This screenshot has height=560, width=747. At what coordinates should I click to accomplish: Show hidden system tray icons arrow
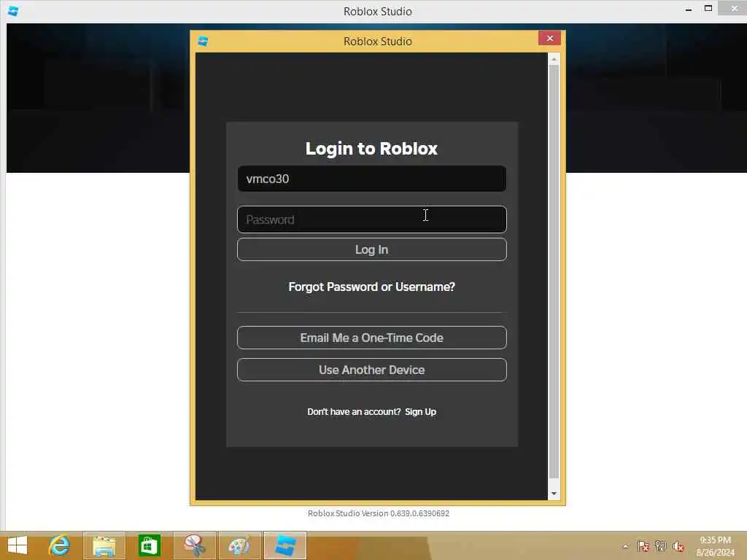tap(625, 546)
